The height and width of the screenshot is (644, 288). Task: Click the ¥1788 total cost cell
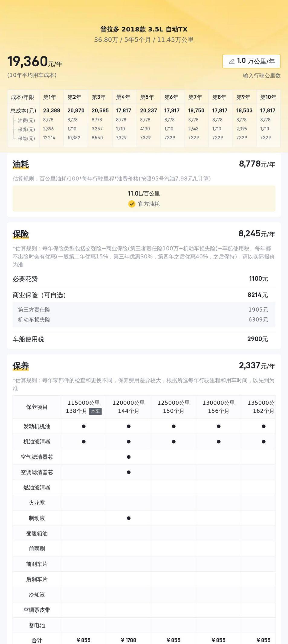click(x=129, y=640)
